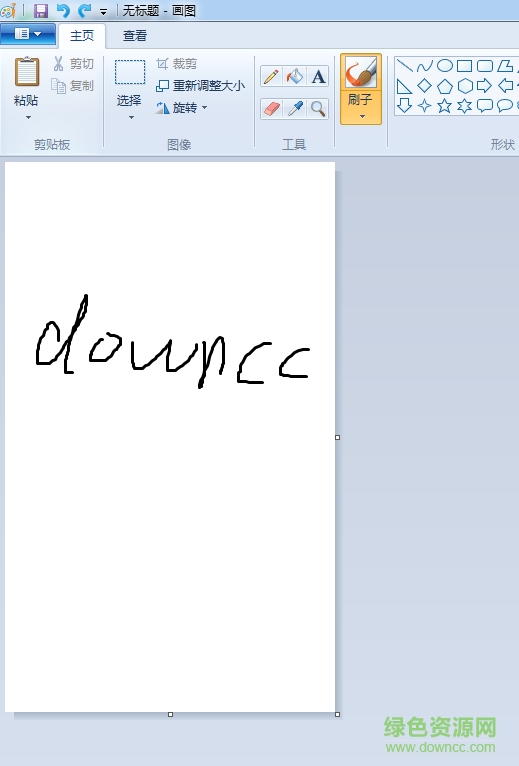
Task: Expand the Paste (粘贴) dropdown arrow
Action: [28, 117]
